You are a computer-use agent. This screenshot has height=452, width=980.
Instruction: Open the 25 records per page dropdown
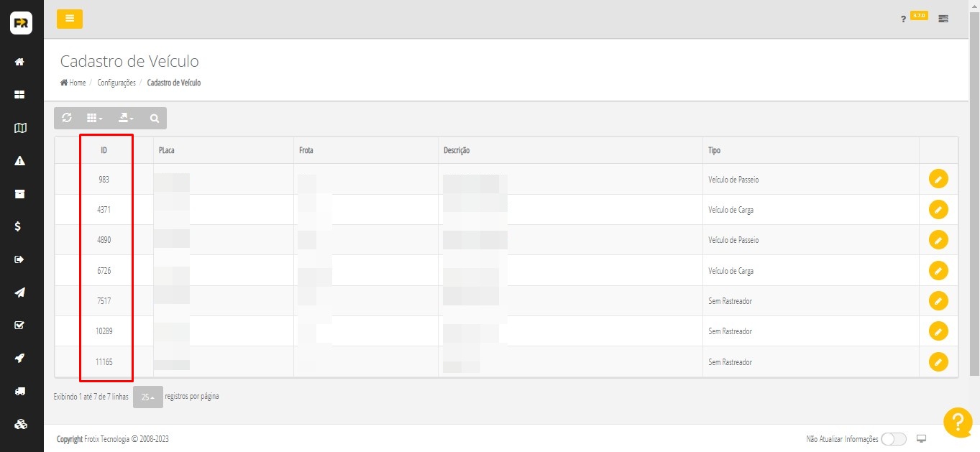pos(147,397)
